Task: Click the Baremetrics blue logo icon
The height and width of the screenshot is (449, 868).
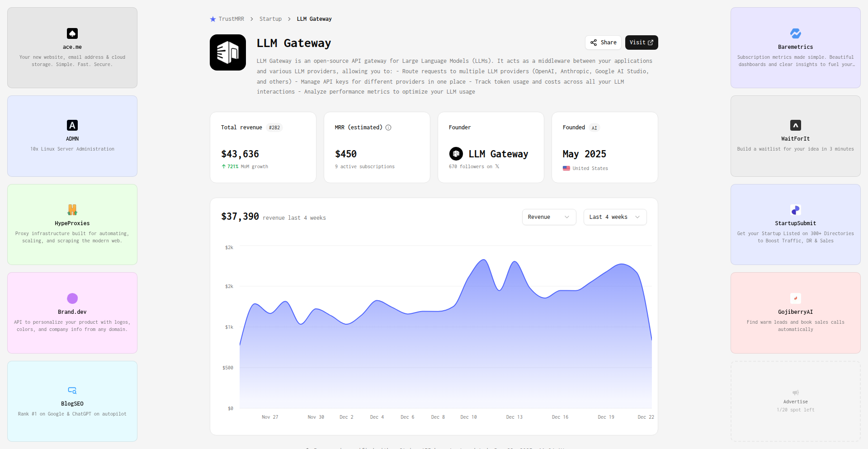Action: pos(796,33)
